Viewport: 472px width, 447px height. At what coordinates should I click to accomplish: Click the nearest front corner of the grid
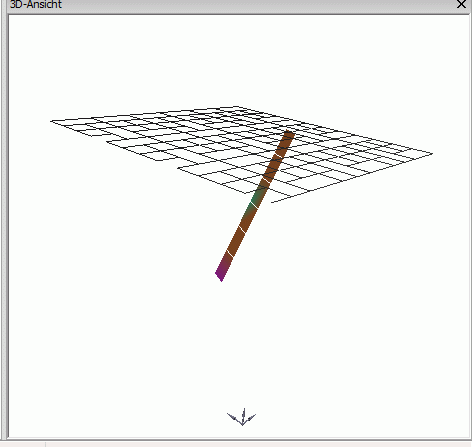tap(272, 202)
